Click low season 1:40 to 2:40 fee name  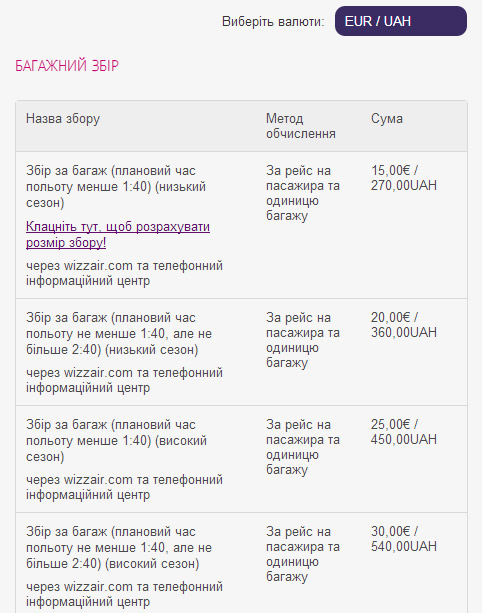tap(119, 333)
